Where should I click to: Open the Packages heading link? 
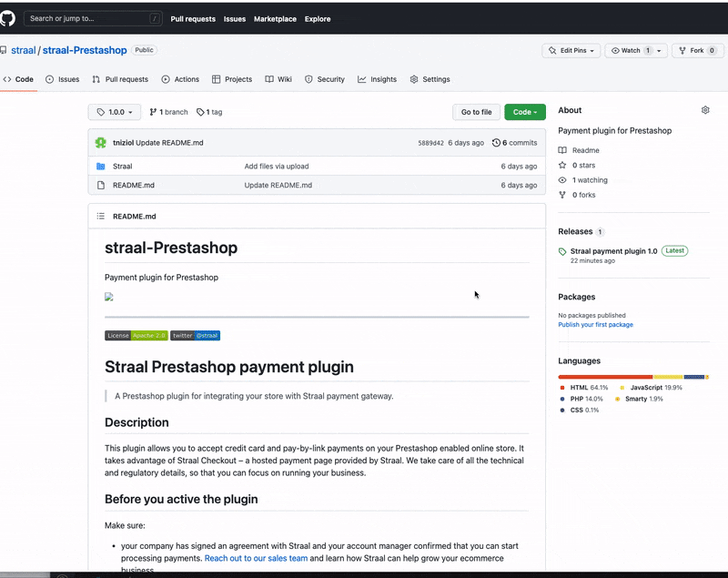coord(577,297)
